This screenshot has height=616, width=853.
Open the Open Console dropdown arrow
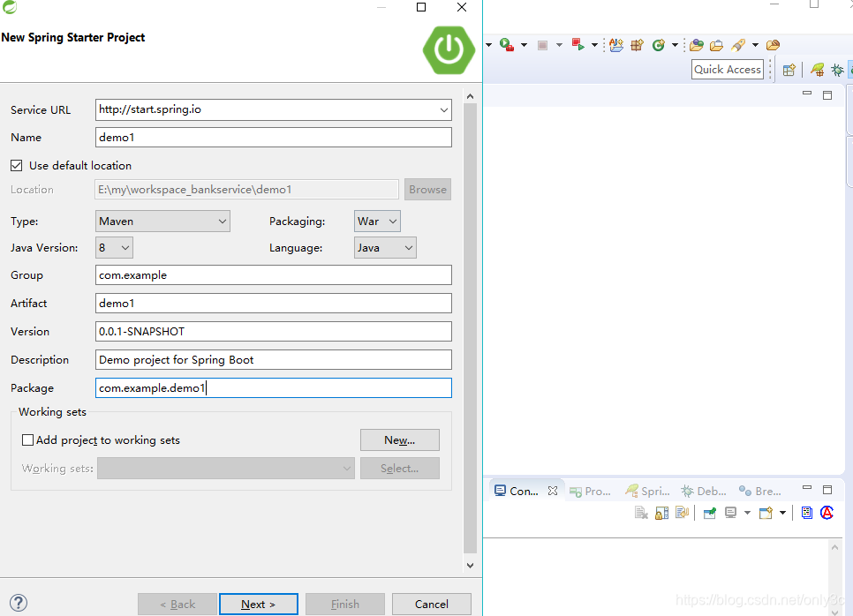pos(782,513)
